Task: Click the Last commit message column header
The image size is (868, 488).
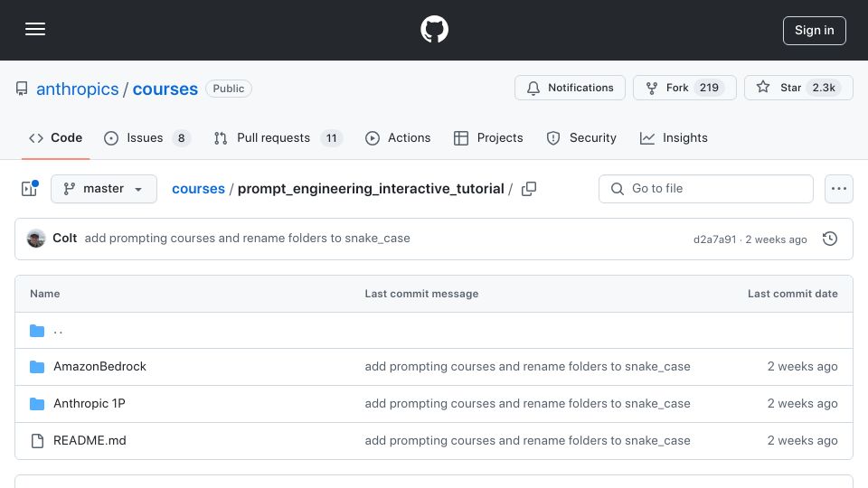Action: [421, 294]
